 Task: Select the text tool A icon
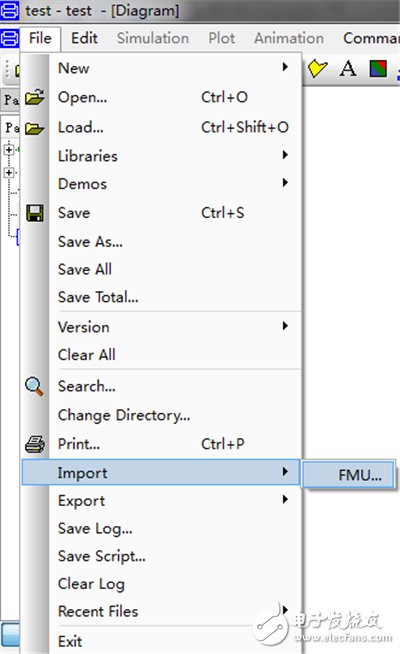click(x=348, y=68)
